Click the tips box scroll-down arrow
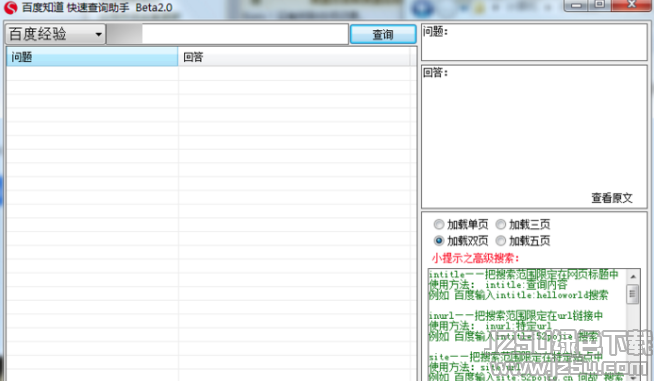This screenshot has width=654, height=381. (633, 377)
